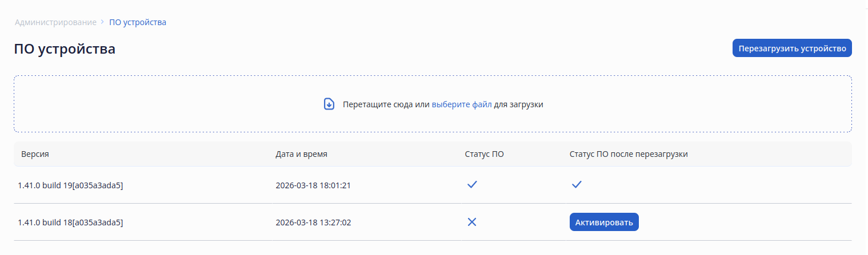
Task: Select the Версия column header
Action: [35, 154]
